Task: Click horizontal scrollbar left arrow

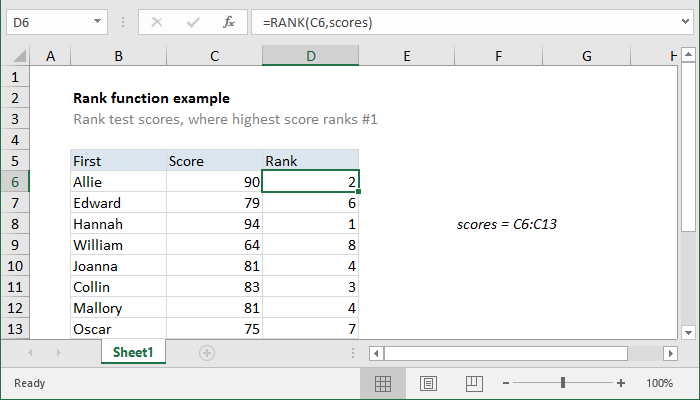Action: (x=376, y=354)
